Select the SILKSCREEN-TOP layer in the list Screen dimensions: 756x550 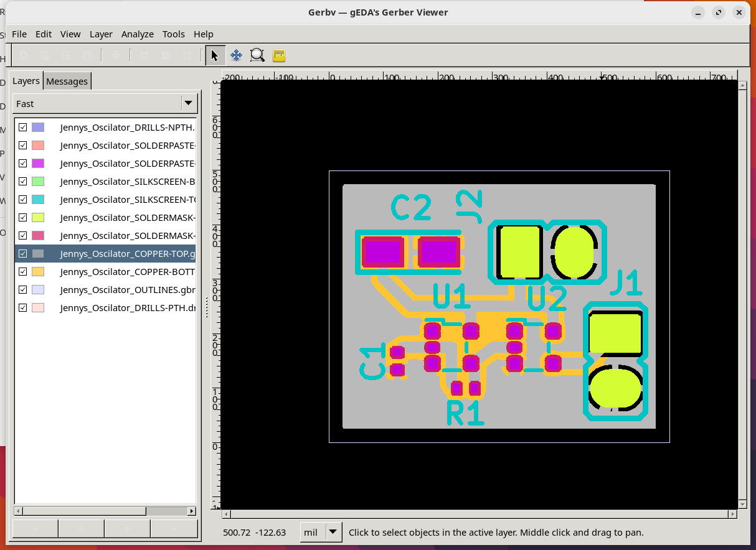click(125, 199)
